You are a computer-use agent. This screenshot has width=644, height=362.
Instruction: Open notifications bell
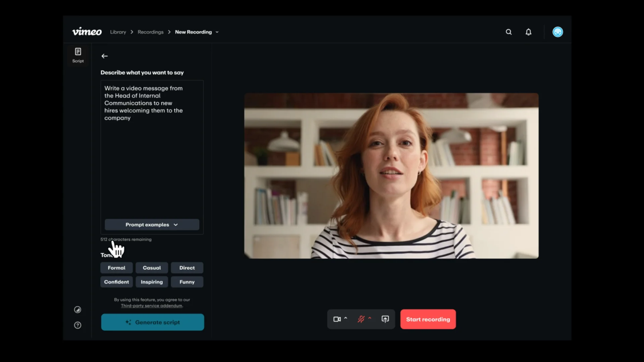tap(528, 32)
